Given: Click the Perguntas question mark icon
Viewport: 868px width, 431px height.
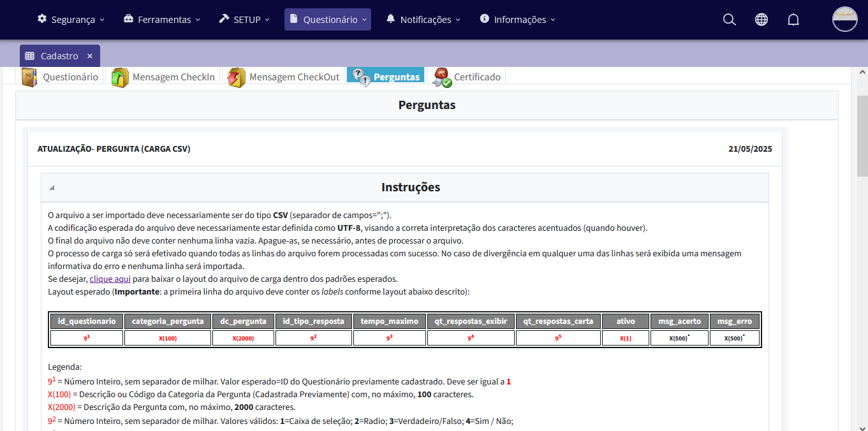Looking at the screenshot, I should pyautogui.click(x=360, y=77).
